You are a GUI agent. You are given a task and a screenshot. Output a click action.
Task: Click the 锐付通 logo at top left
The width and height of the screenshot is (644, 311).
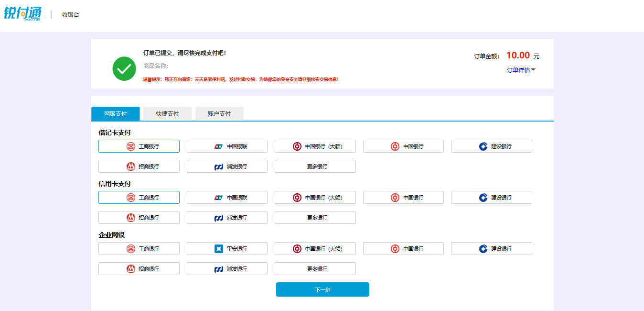(22, 13)
